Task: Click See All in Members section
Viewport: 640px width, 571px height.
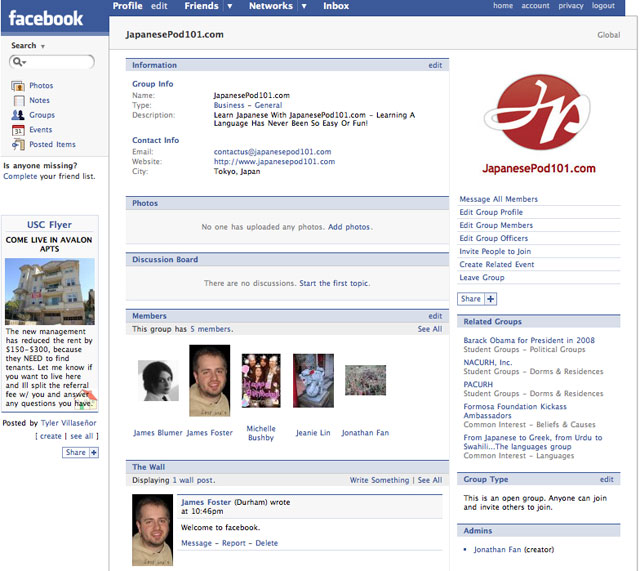Action: [x=430, y=329]
